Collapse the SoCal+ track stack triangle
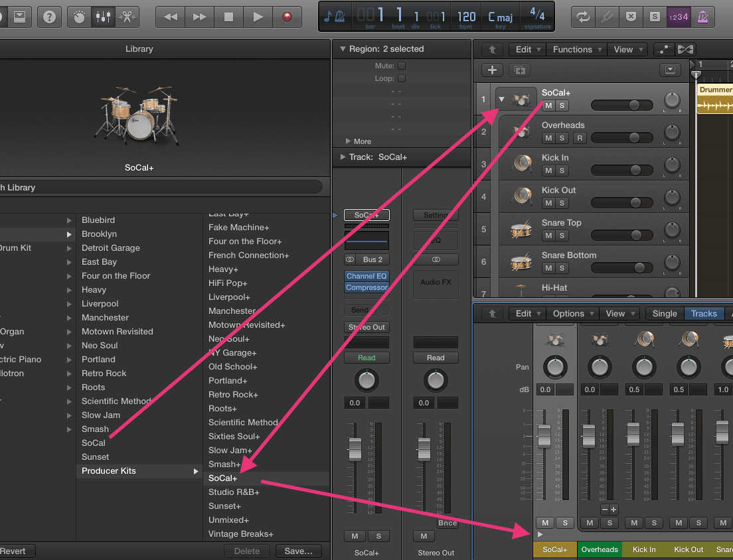Screen dimensions: 733x560 pos(501,100)
